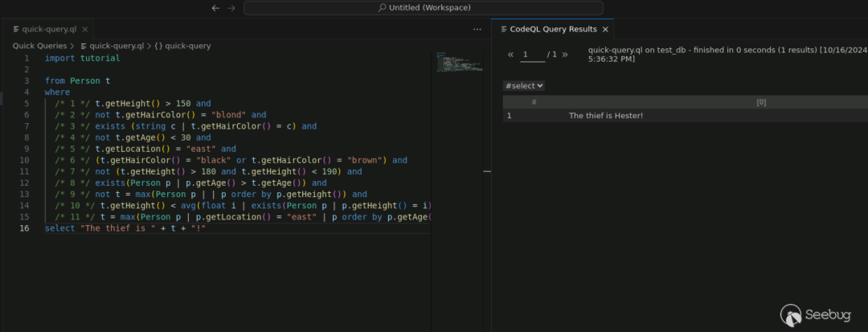Click the file icon on quick-query.ql tab
The height and width of the screenshot is (332, 868).
coord(16,29)
